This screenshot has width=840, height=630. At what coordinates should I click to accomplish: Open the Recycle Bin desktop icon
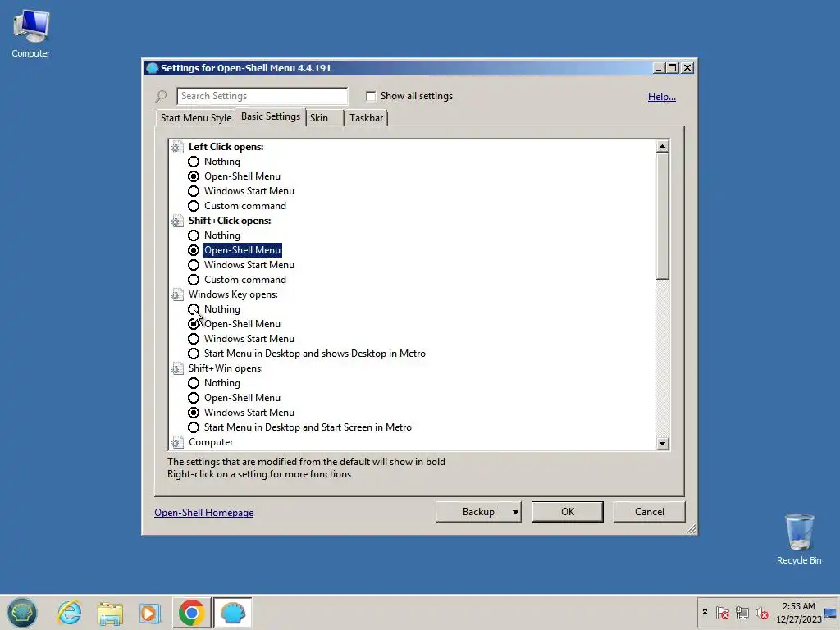[799, 539]
